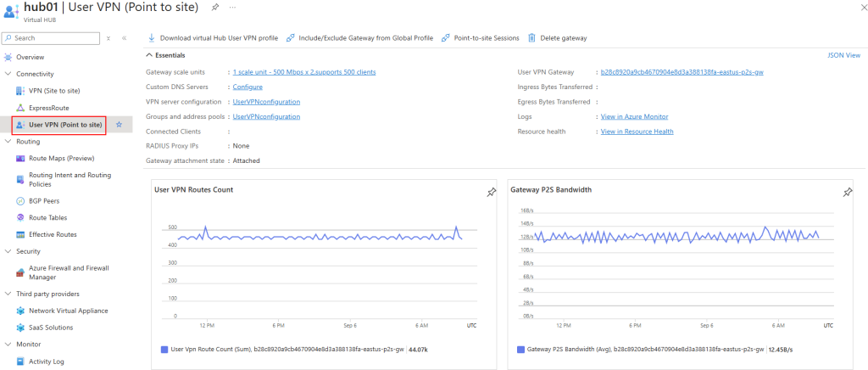Click the ExpressRoute triangle icon

tap(20, 108)
